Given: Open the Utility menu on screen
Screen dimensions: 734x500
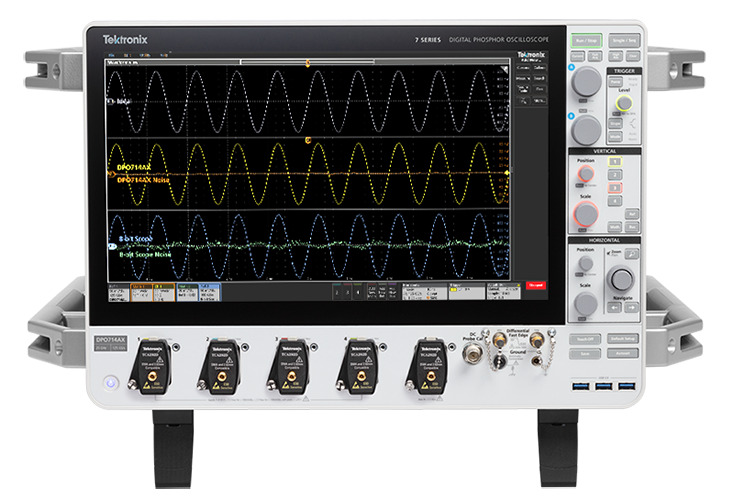Looking at the screenshot, I should [x=145, y=55].
